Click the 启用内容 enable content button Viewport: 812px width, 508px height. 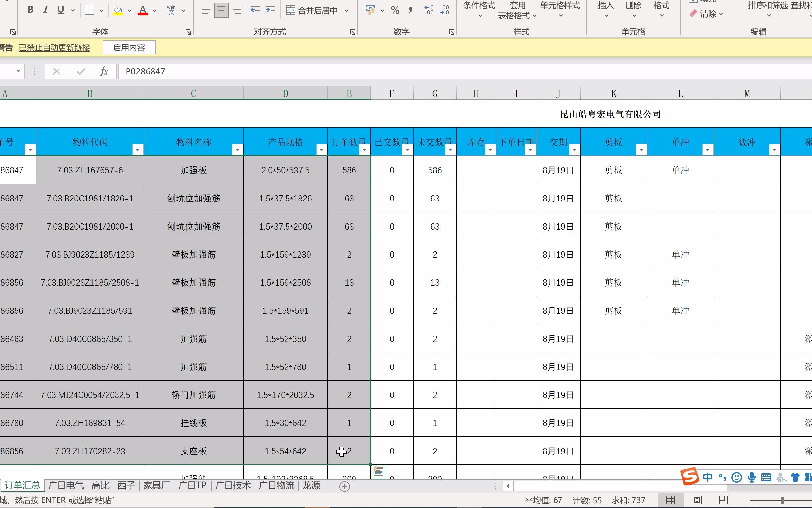129,47
